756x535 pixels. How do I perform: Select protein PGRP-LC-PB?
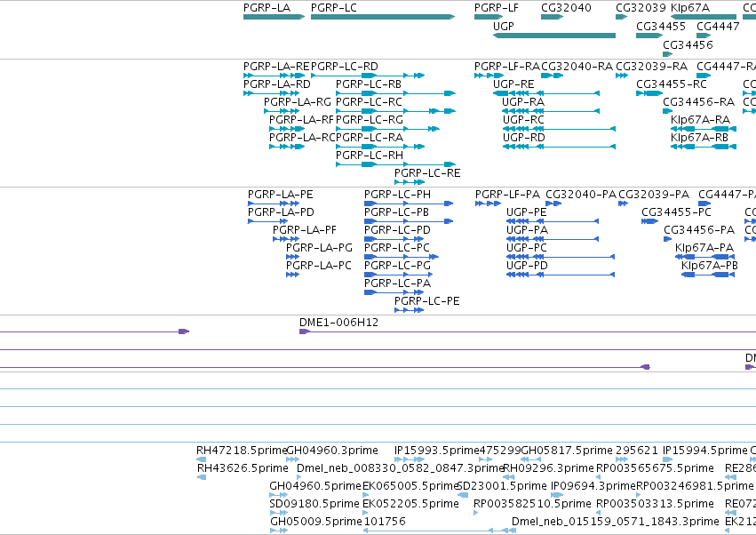coord(409,221)
